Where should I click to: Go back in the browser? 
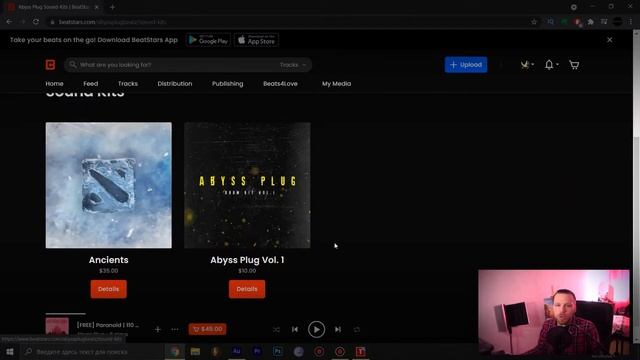click(9, 22)
